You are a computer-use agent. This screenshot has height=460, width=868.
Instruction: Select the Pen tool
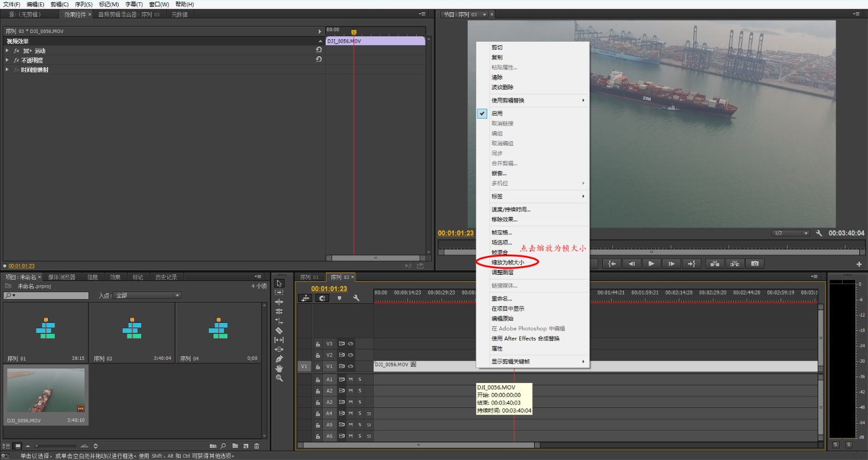(x=279, y=359)
